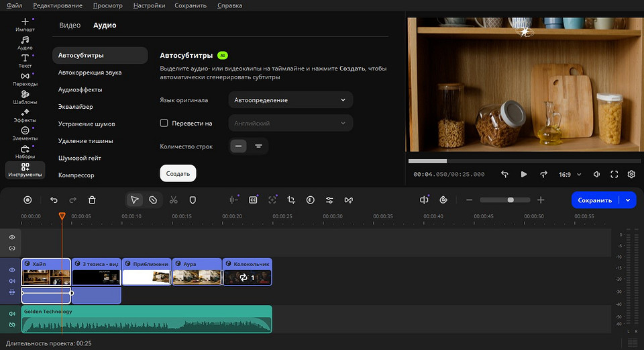Select the blade cut tool
The image size is (644, 350).
click(x=153, y=200)
